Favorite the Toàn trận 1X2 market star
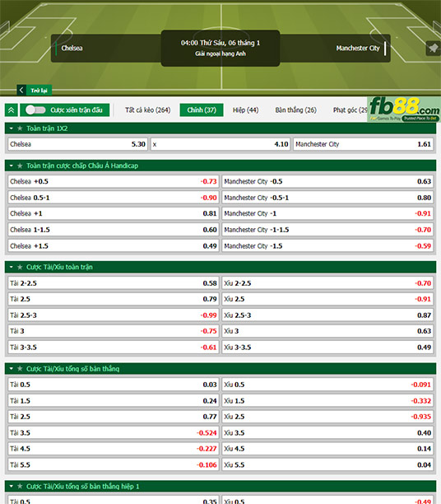 (20, 128)
